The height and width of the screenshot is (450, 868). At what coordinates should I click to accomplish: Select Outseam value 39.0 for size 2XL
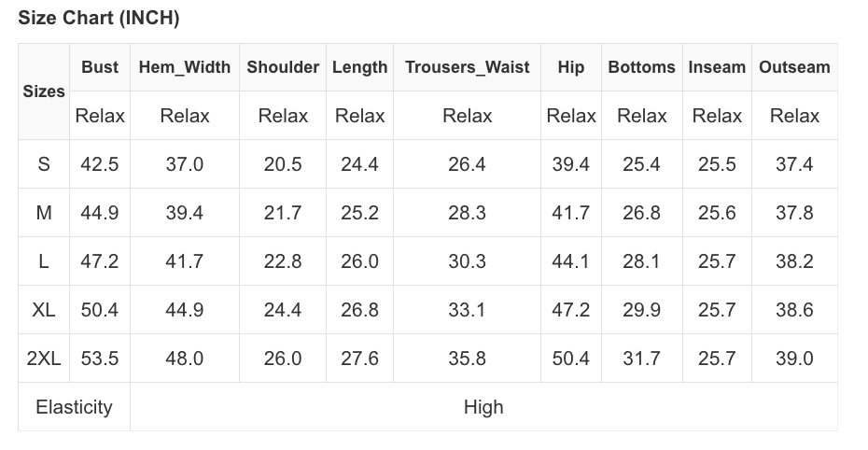tap(794, 359)
